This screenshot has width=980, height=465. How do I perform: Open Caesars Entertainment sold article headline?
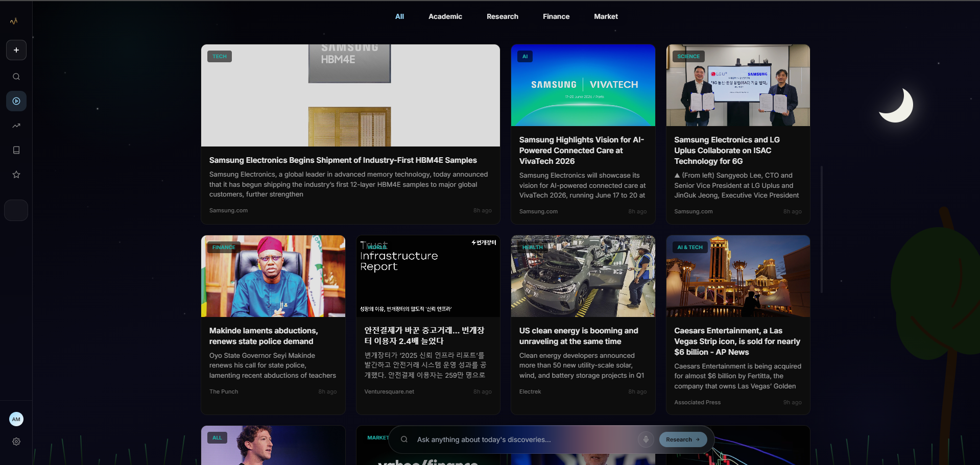click(x=737, y=341)
